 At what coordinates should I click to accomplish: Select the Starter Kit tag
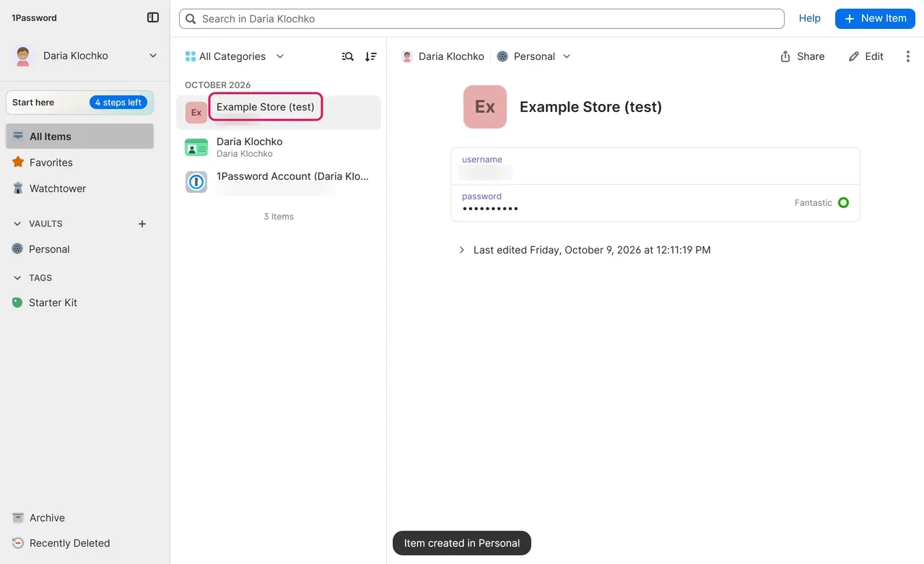[x=79, y=303]
